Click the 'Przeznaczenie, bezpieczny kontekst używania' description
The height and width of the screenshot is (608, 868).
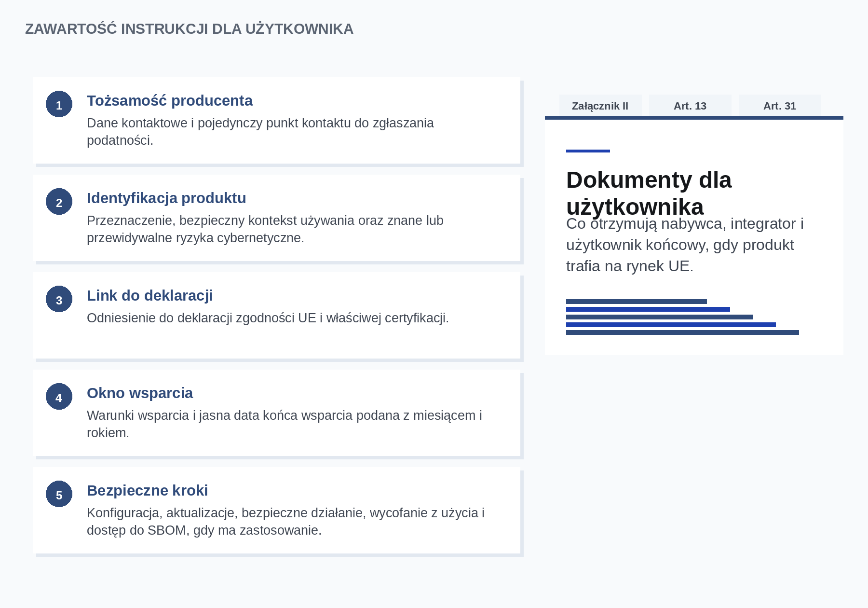click(265, 229)
